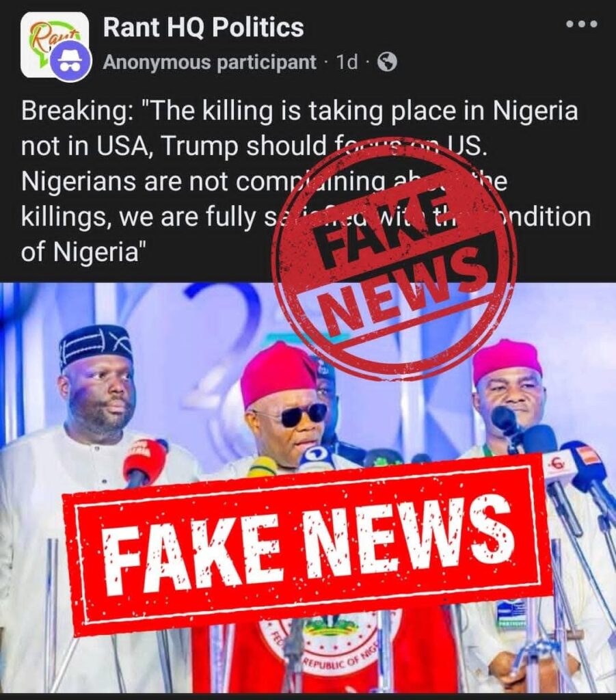
Task: Click the globe public-audience icon
Action: coord(387,62)
